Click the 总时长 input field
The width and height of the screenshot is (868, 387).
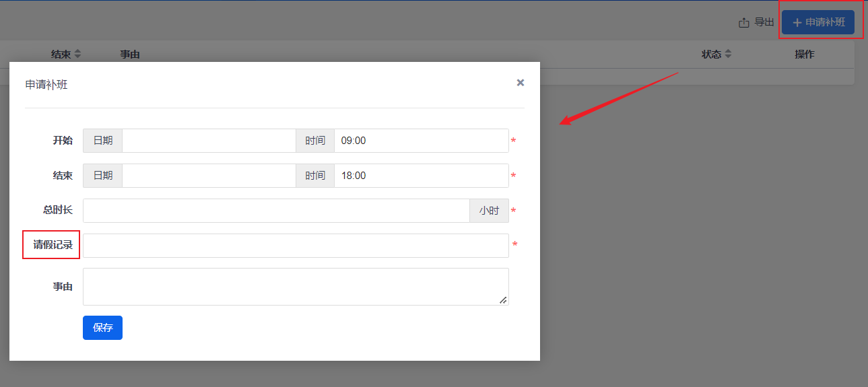click(x=276, y=211)
